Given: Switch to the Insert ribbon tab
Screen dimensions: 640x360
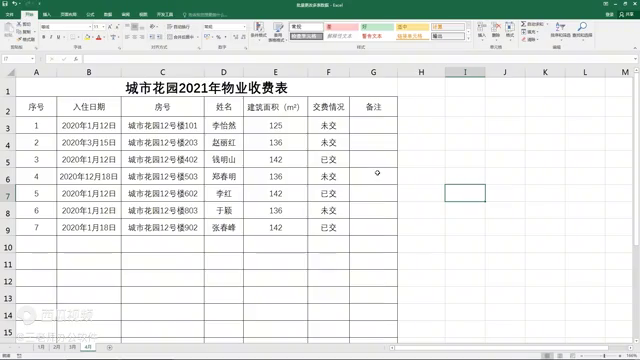Looking at the screenshot, I should pos(47,14).
